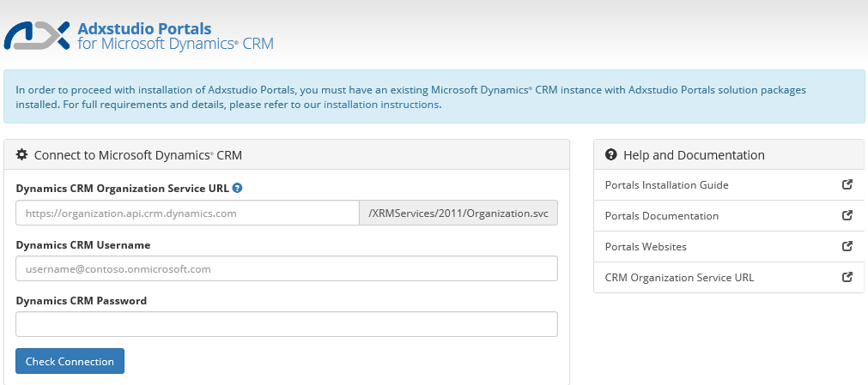Click into the Dynamics CRM Username field

(x=287, y=268)
